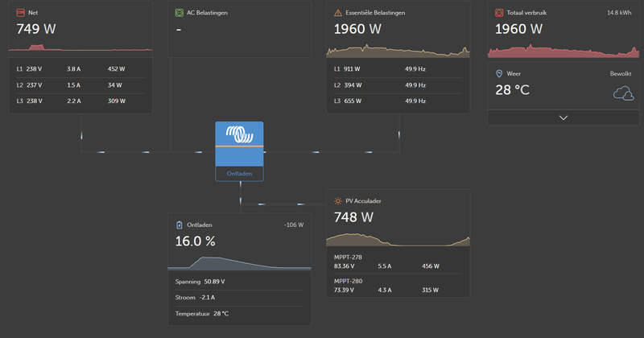The height and width of the screenshot is (338, 644).
Task: Click the Totaal verbruik 14.8 kWh value
Action: 619,13
